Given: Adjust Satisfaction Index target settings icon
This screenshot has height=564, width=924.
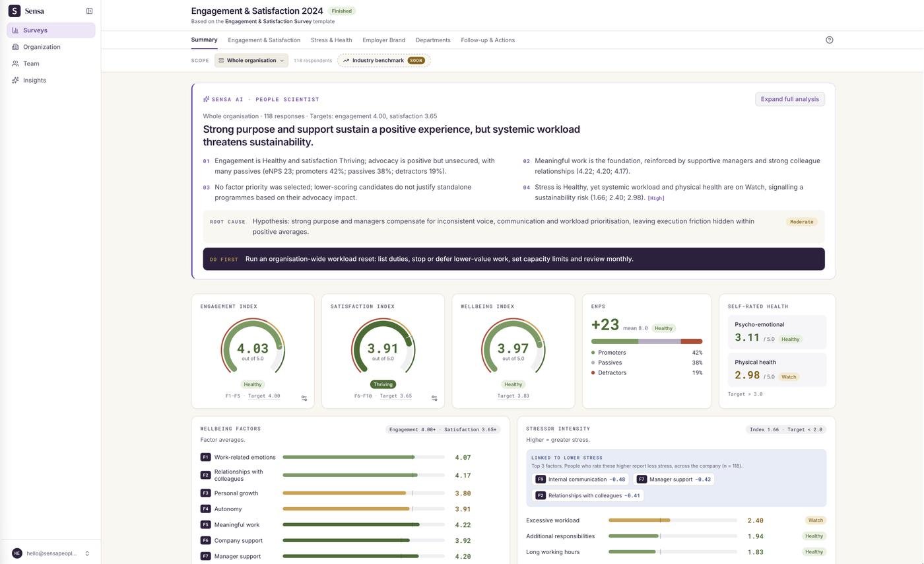Looking at the screenshot, I should [x=434, y=398].
